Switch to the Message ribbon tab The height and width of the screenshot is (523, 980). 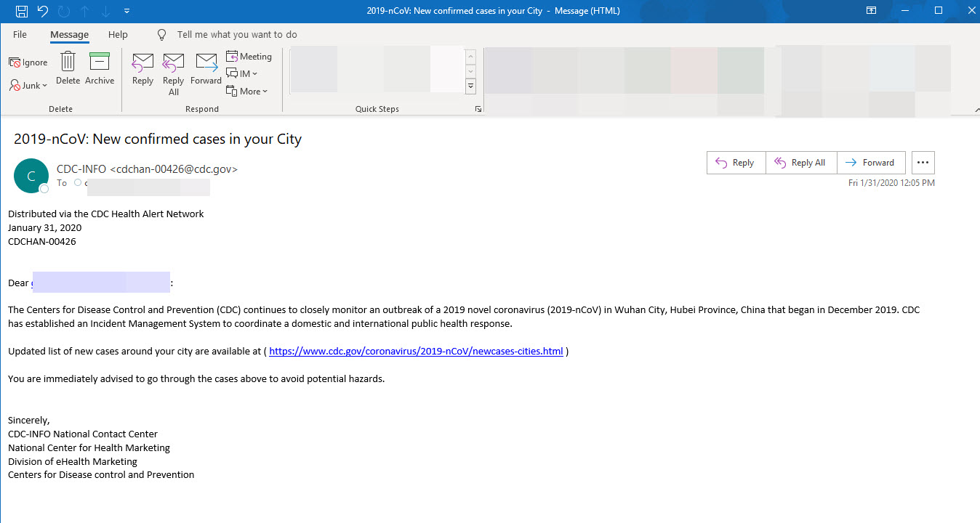69,34
